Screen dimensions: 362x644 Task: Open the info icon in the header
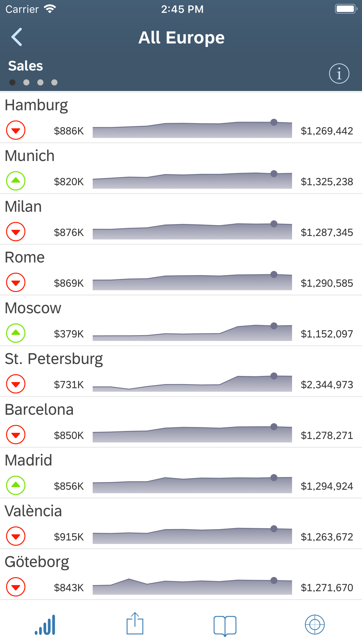339,73
